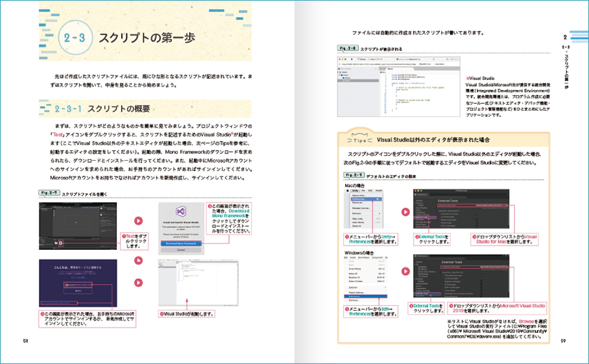The image size is (589, 364).
Task: Open the External Script Editor dropdown in Windows Preferences
Action: coord(493,267)
